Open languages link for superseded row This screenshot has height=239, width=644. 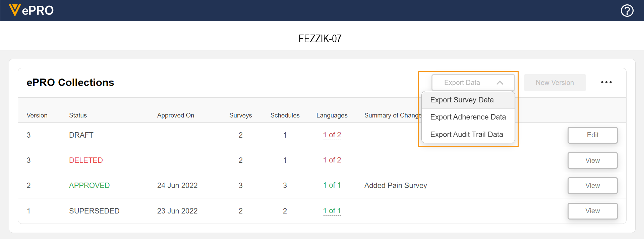tap(332, 211)
